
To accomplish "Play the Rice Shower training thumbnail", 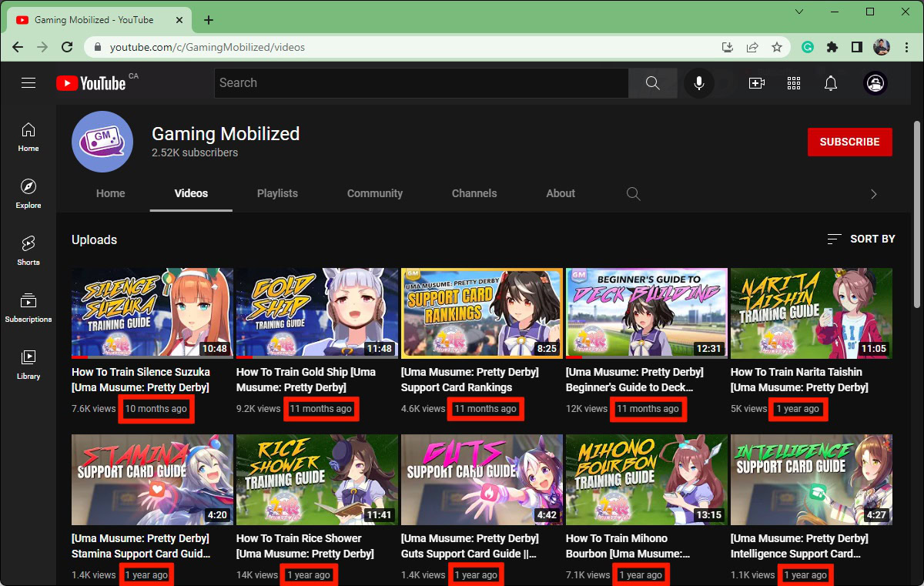I will (317, 480).
